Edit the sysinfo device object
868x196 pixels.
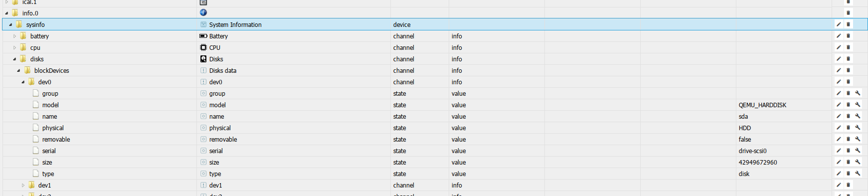839,24
